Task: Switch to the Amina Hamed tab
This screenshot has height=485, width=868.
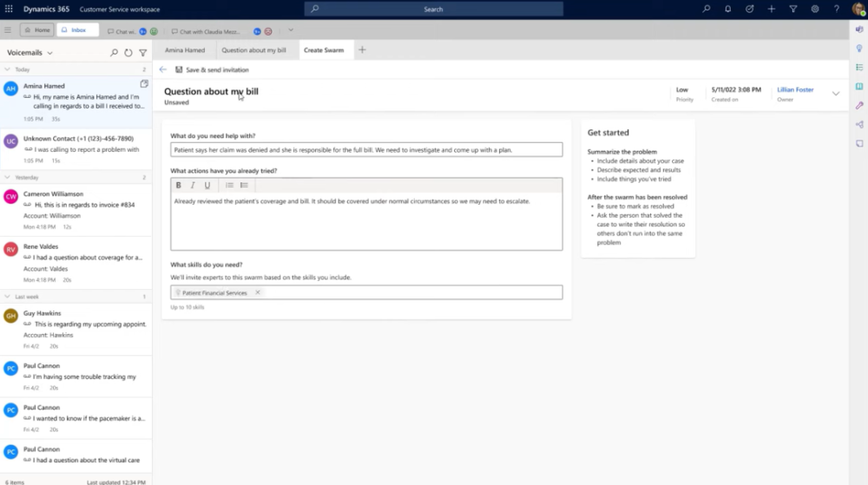Action: (x=185, y=49)
